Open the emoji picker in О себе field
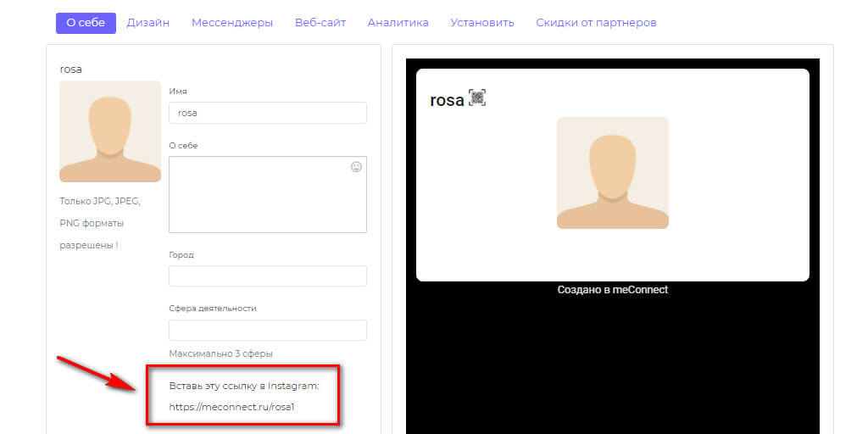This screenshot has height=434, width=868. [x=356, y=167]
